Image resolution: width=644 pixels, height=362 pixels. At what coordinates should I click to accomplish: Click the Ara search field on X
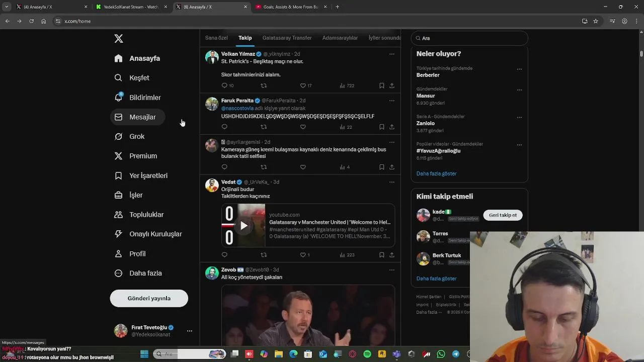click(x=469, y=38)
